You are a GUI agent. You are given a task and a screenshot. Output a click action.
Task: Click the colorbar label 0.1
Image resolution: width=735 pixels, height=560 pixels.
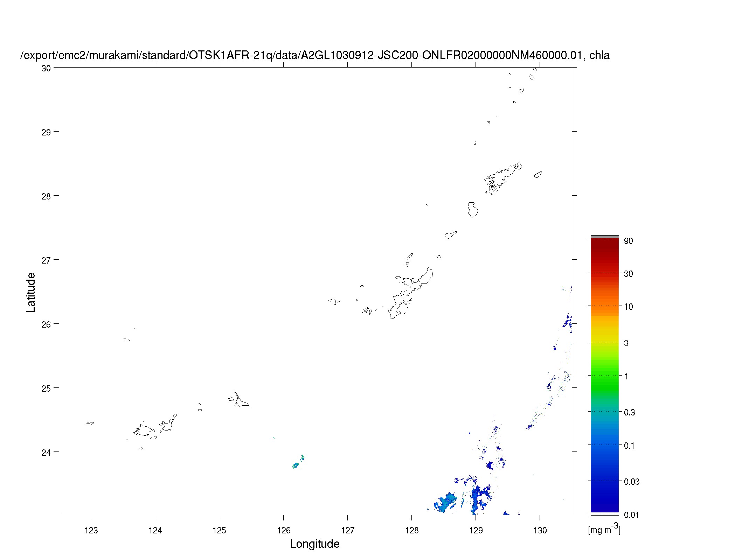630,446
